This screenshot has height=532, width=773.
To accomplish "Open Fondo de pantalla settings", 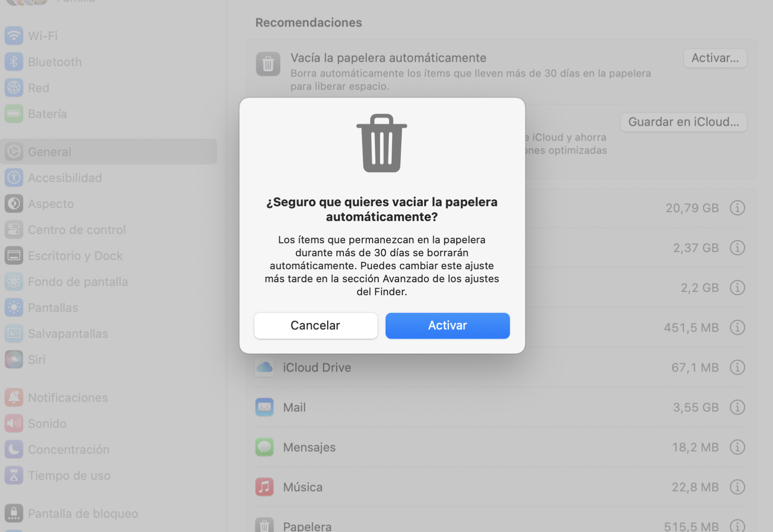I will [x=78, y=281].
